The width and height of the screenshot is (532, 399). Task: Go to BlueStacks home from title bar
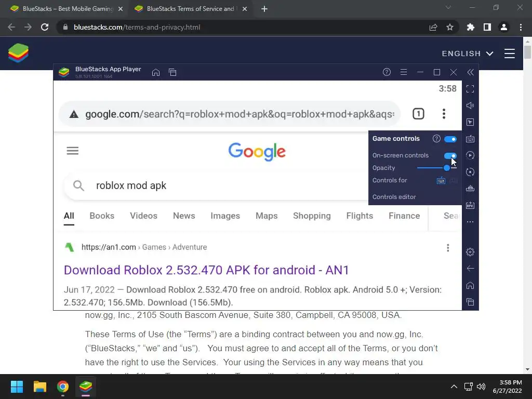[x=156, y=72]
